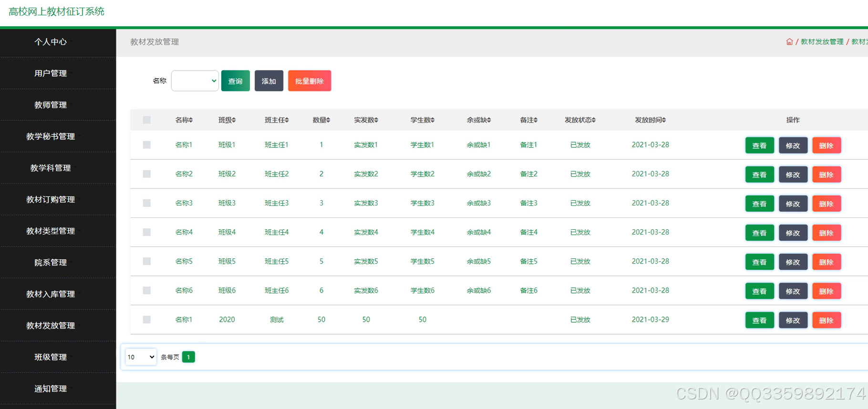Open 教学科管理 in the sidebar
This screenshot has height=409, width=868.
click(51, 168)
